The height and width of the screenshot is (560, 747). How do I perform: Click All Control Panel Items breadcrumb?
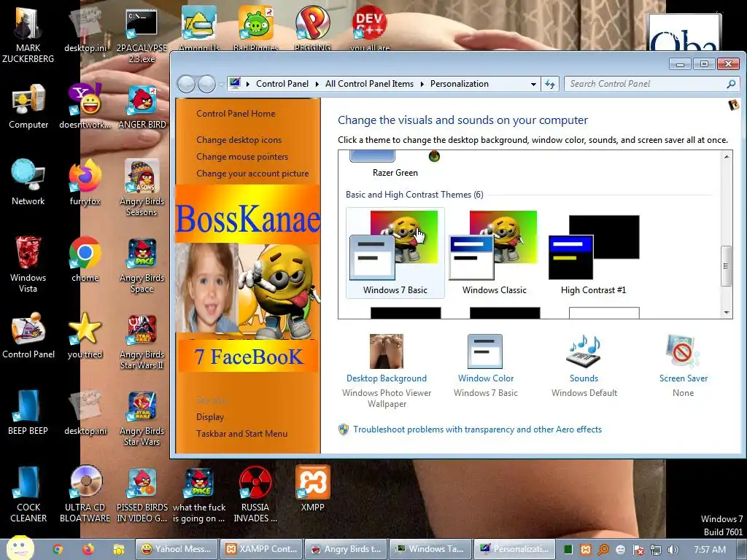pyautogui.click(x=369, y=84)
